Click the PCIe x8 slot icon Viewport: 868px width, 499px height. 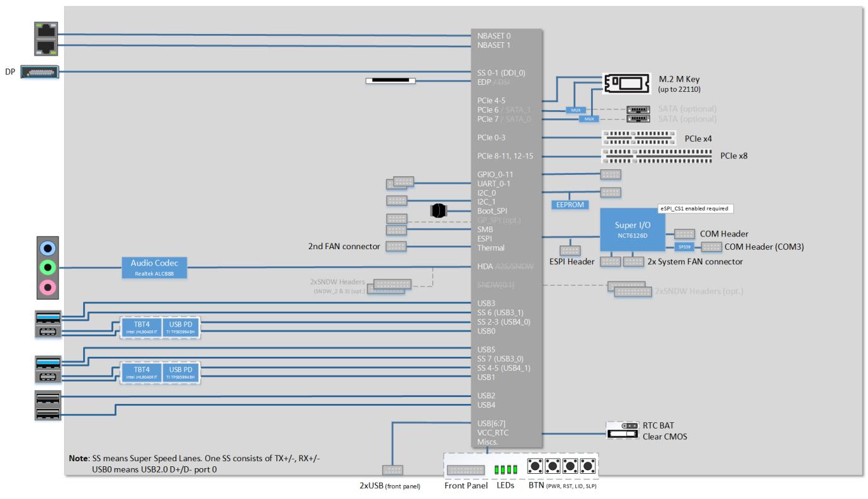[657, 155]
